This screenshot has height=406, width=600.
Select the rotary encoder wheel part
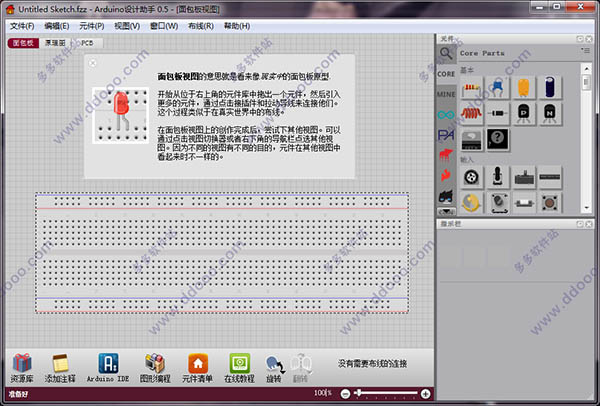click(471, 177)
